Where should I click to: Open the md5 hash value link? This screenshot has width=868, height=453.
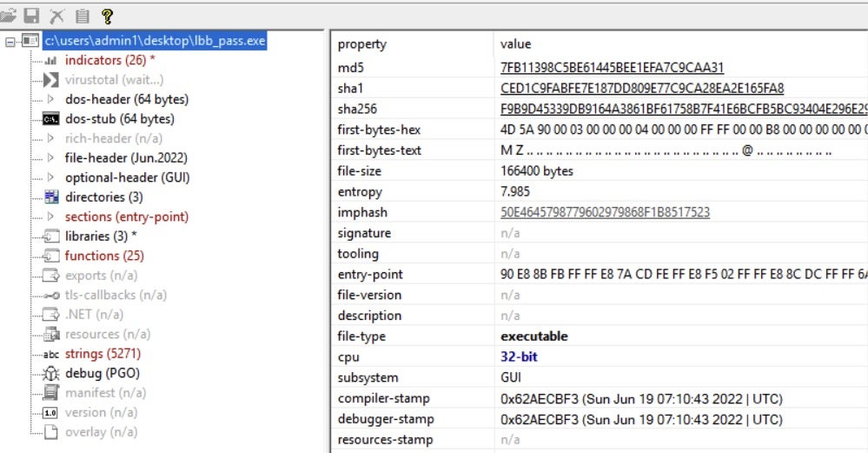point(612,68)
